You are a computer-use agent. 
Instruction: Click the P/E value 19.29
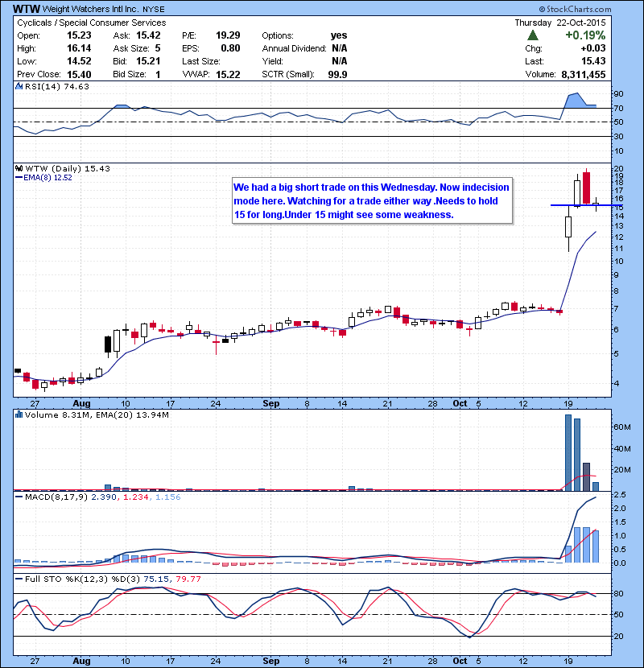[228, 35]
